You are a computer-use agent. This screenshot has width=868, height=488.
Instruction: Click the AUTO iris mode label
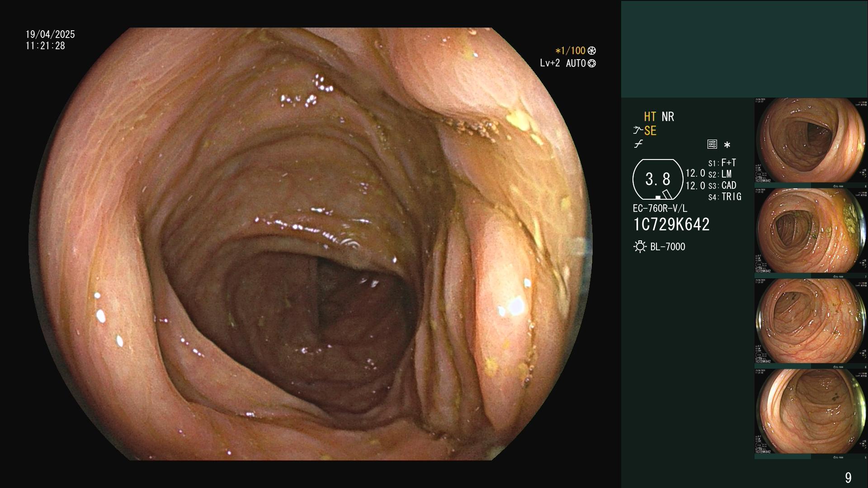[576, 64]
